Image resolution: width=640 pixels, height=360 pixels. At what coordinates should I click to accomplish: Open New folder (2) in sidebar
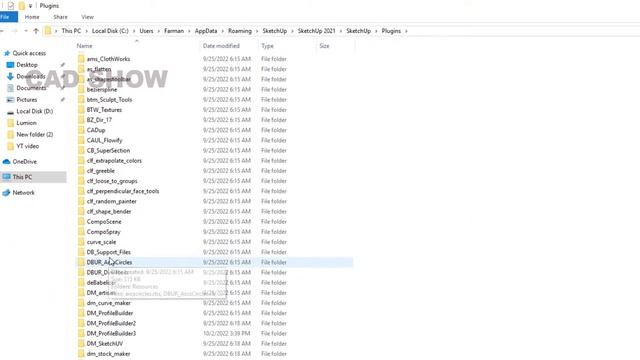point(35,134)
